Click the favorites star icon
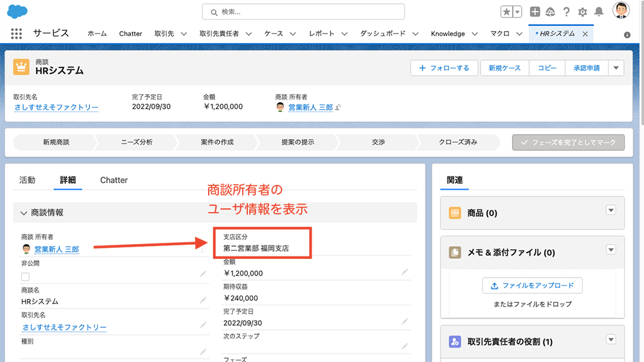This screenshot has width=644, height=362. [x=506, y=12]
